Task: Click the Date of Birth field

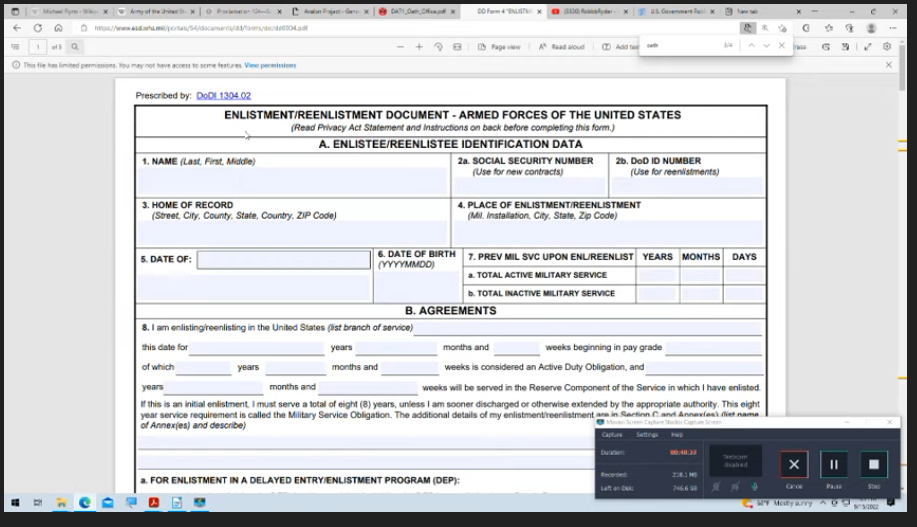Action: click(x=417, y=287)
